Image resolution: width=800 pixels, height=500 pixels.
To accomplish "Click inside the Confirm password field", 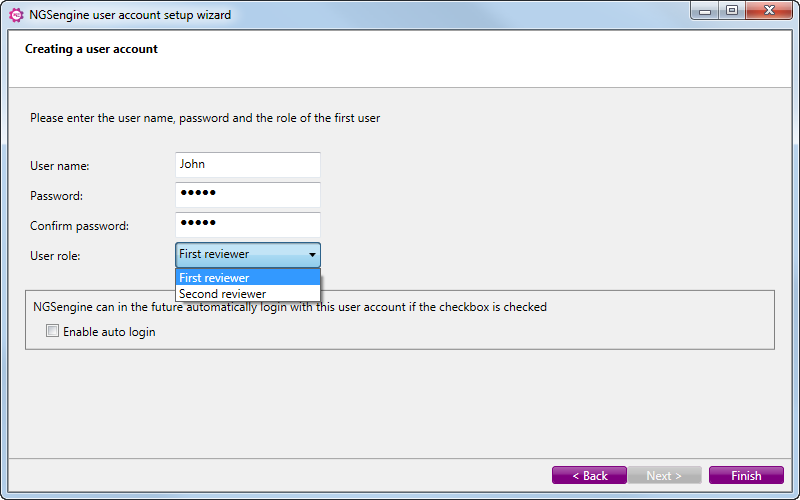I will click(248, 225).
